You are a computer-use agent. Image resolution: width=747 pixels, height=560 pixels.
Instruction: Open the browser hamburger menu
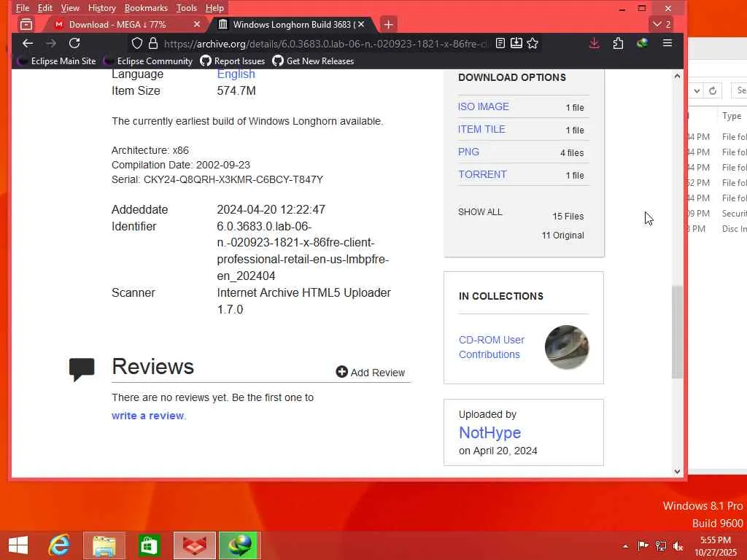tap(667, 43)
